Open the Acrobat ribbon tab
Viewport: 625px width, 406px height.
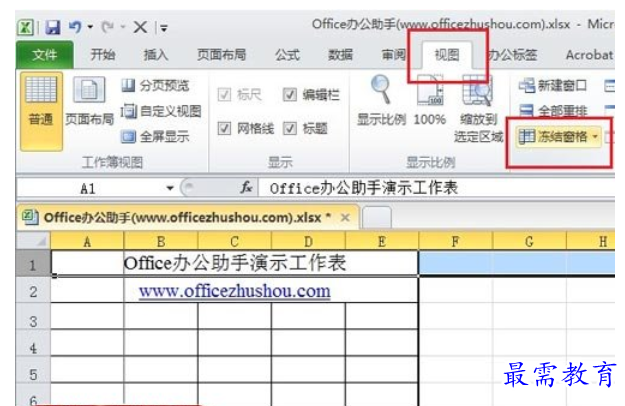[x=589, y=55]
